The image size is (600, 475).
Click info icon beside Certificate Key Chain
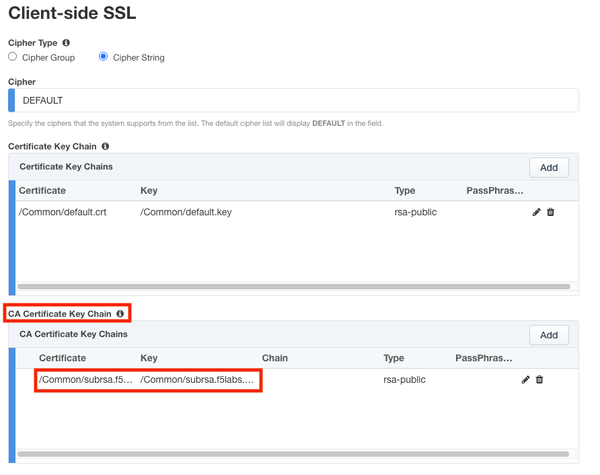[x=106, y=147]
